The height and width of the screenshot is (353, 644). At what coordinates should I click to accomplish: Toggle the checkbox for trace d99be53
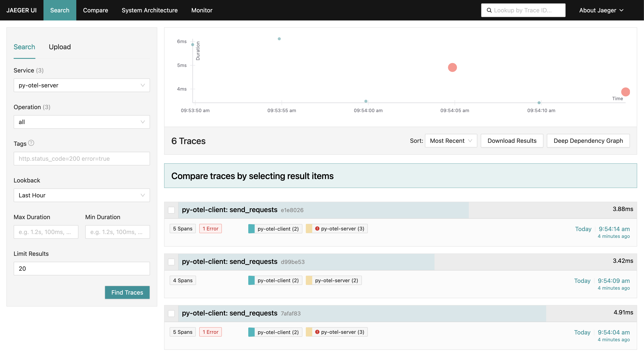(171, 262)
